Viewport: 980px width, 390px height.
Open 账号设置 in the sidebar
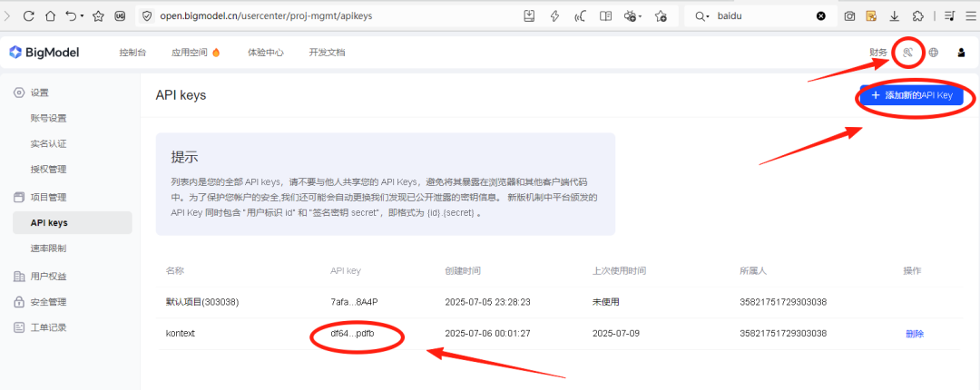(48, 118)
